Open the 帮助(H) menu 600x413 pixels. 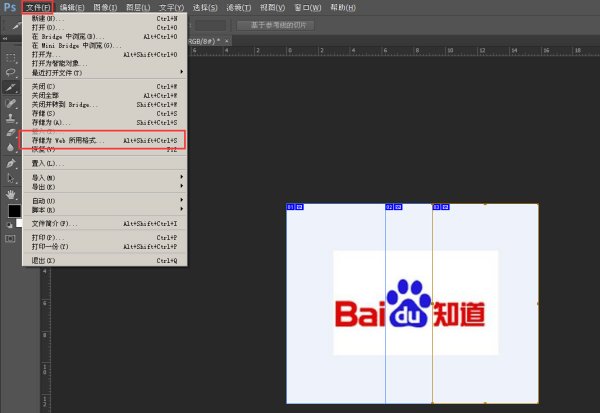click(343, 7)
